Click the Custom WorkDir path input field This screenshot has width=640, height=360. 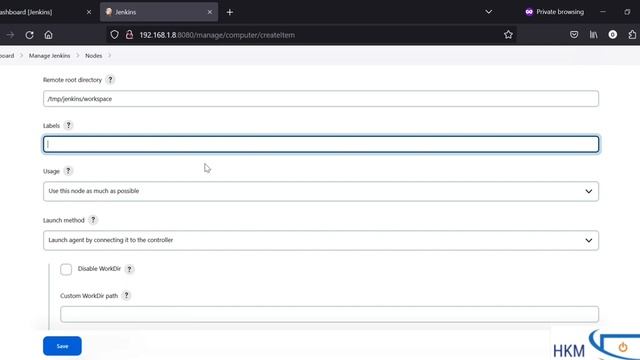pyautogui.click(x=329, y=314)
